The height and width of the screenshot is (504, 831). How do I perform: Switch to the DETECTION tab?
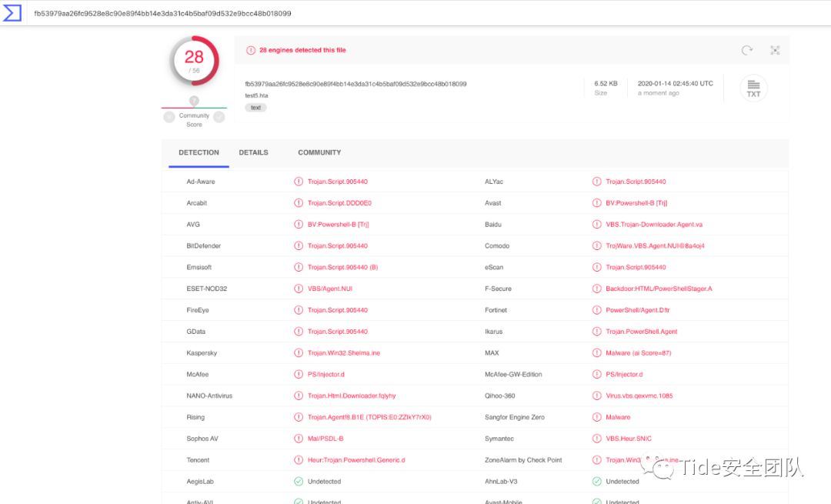[199, 152]
